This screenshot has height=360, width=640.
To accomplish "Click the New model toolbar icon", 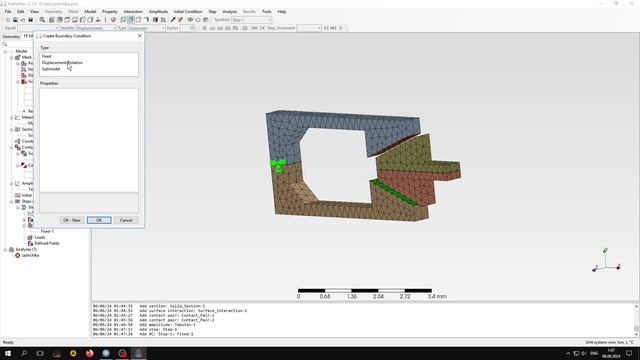I will [8, 20].
